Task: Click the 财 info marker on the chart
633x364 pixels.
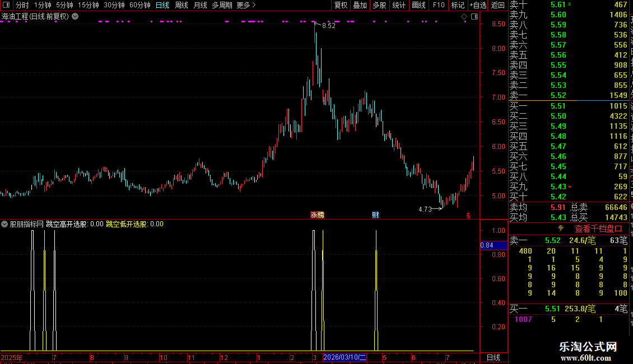Action: click(x=375, y=214)
